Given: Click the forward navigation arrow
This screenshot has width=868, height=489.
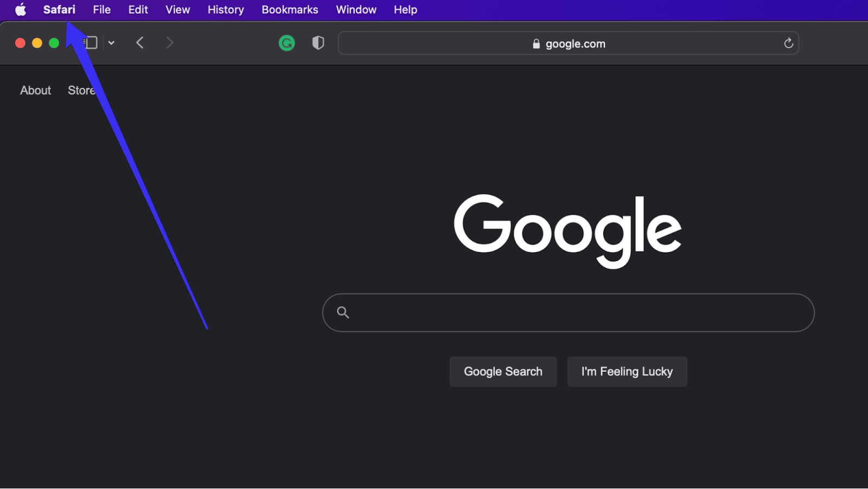Looking at the screenshot, I should tap(169, 43).
